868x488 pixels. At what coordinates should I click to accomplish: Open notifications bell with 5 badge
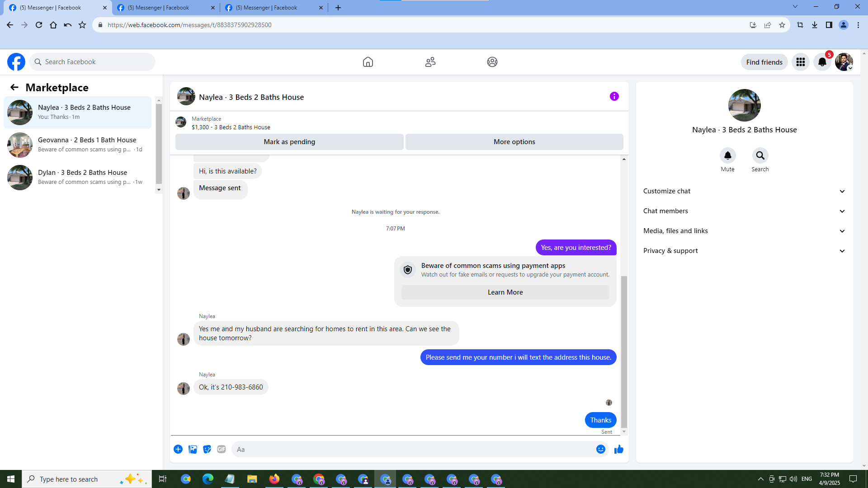[x=822, y=62]
